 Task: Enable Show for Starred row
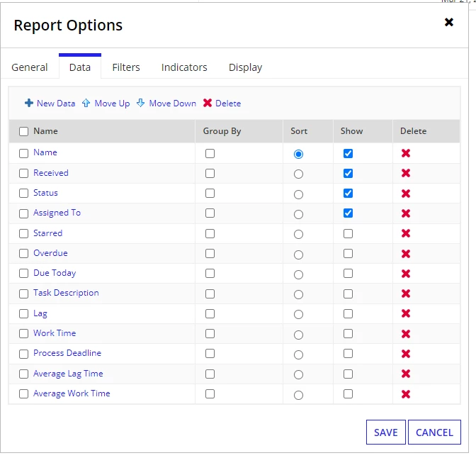pyautogui.click(x=348, y=234)
